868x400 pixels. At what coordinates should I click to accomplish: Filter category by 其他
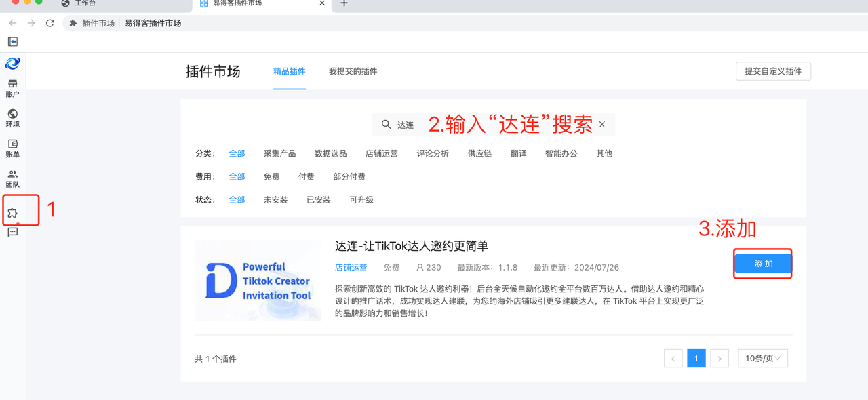click(x=604, y=154)
